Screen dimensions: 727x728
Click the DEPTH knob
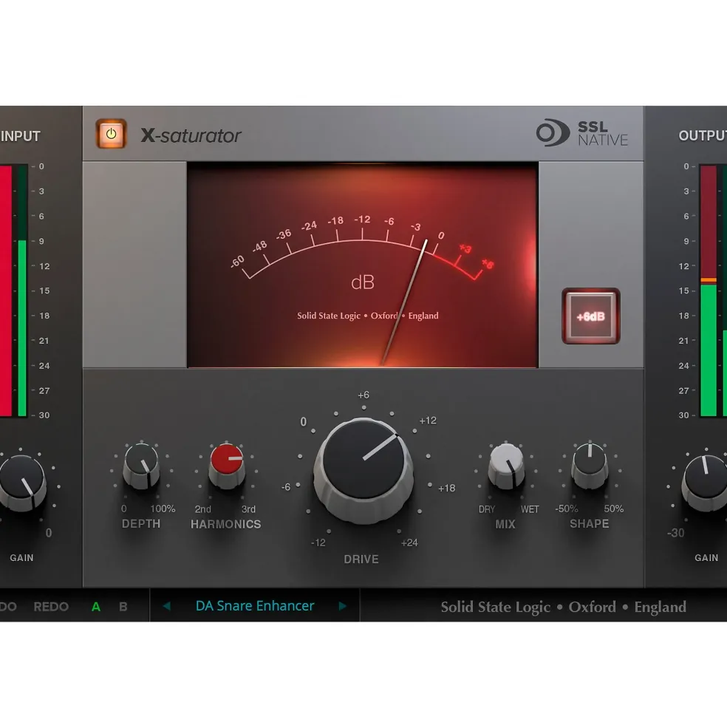tap(142, 466)
